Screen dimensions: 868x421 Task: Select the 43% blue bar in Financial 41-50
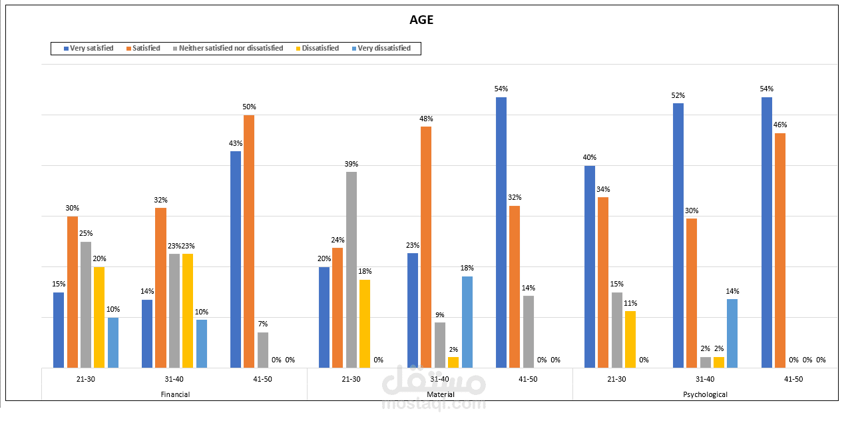pyautogui.click(x=236, y=259)
